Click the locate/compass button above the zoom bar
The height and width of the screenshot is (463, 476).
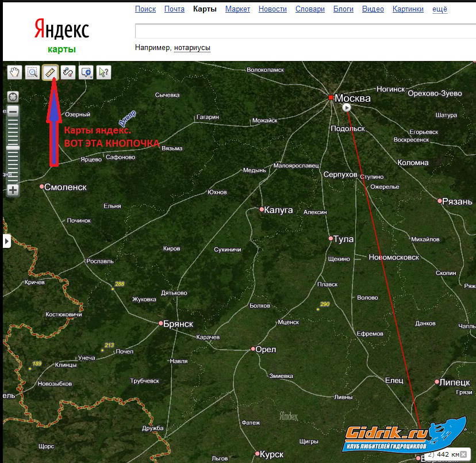tap(13, 96)
